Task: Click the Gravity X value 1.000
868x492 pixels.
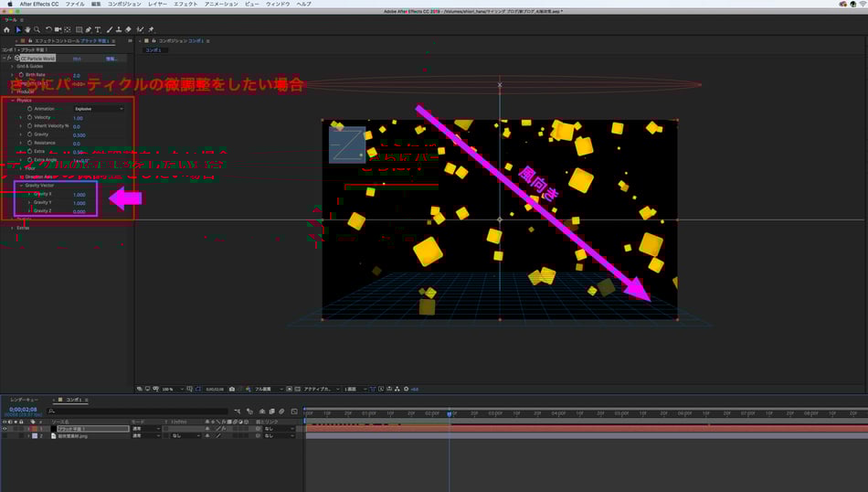Action: pyautogui.click(x=79, y=194)
